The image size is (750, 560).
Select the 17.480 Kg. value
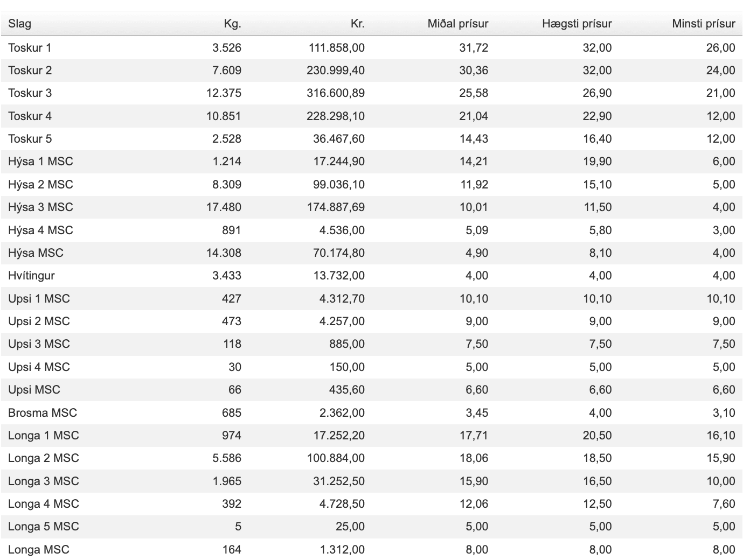224,207
